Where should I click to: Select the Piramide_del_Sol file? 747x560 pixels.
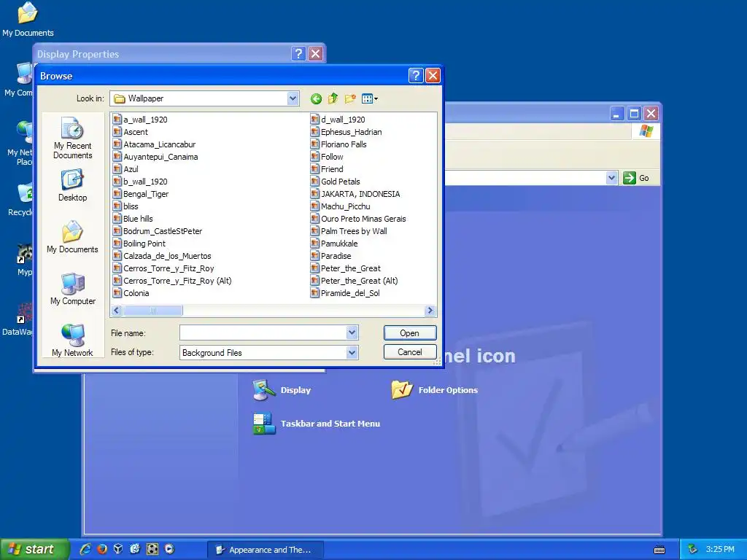(345, 293)
